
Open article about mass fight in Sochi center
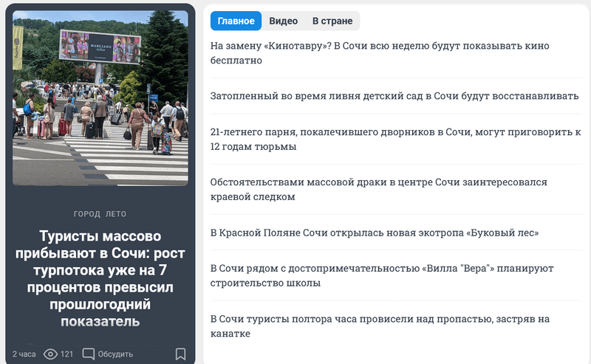coord(378,189)
